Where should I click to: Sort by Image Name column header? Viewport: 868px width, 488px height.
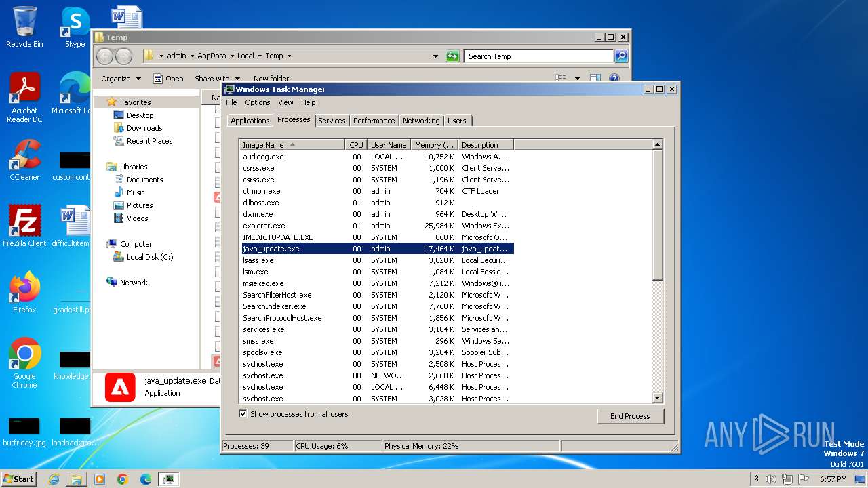(292, 145)
